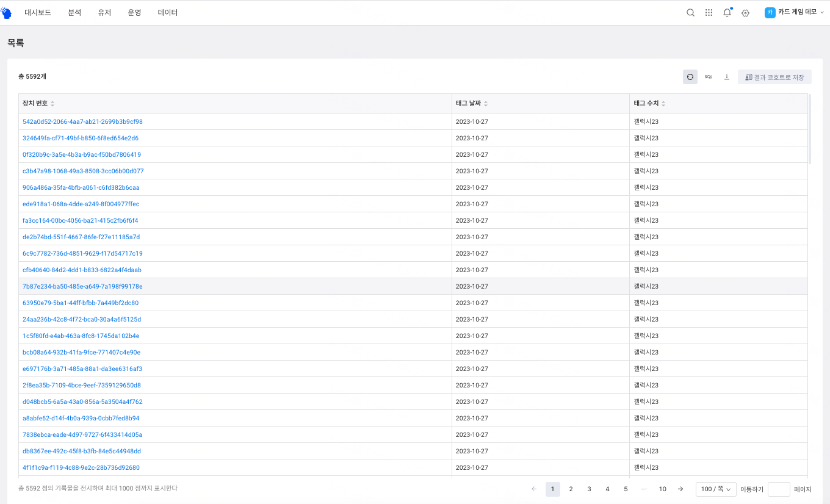Click the 총 5592개 total count text
830x504 pixels.
(x=32, y=76)
